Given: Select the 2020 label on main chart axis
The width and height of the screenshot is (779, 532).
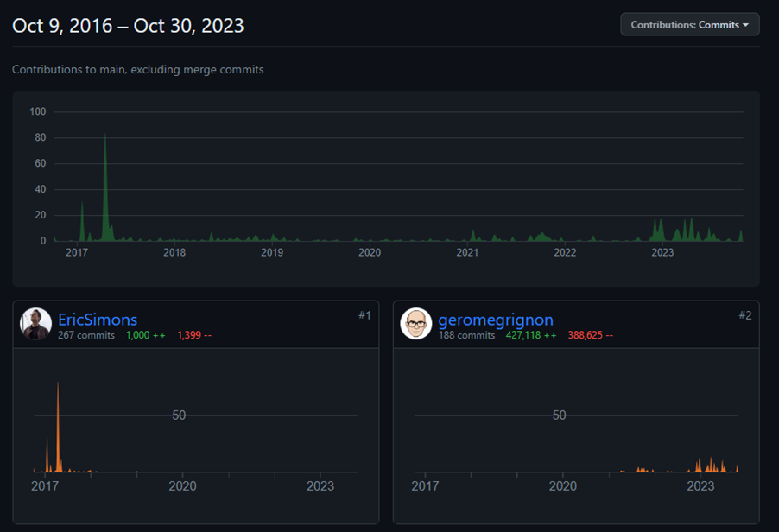Looking at the screenshot, I should 370,252.
